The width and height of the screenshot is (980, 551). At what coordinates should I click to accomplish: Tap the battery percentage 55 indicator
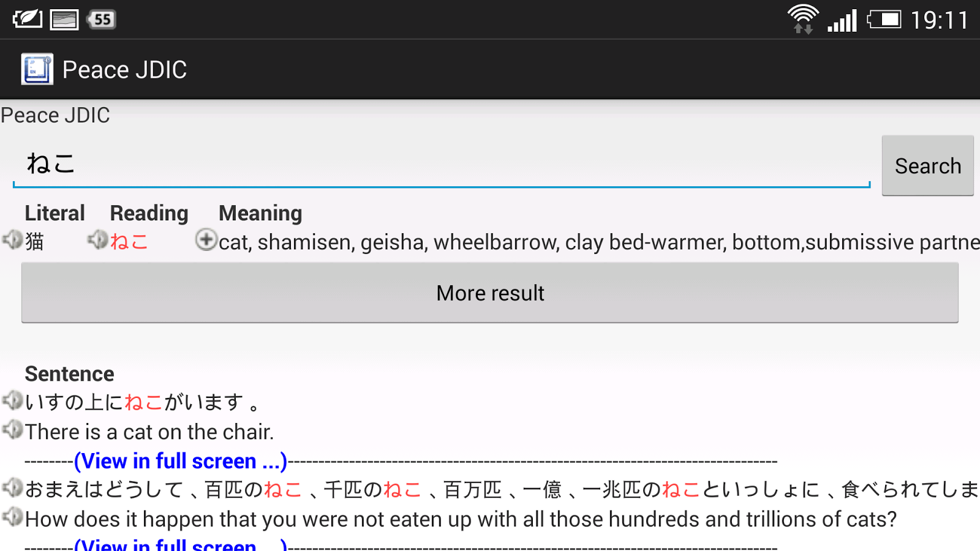102,18
